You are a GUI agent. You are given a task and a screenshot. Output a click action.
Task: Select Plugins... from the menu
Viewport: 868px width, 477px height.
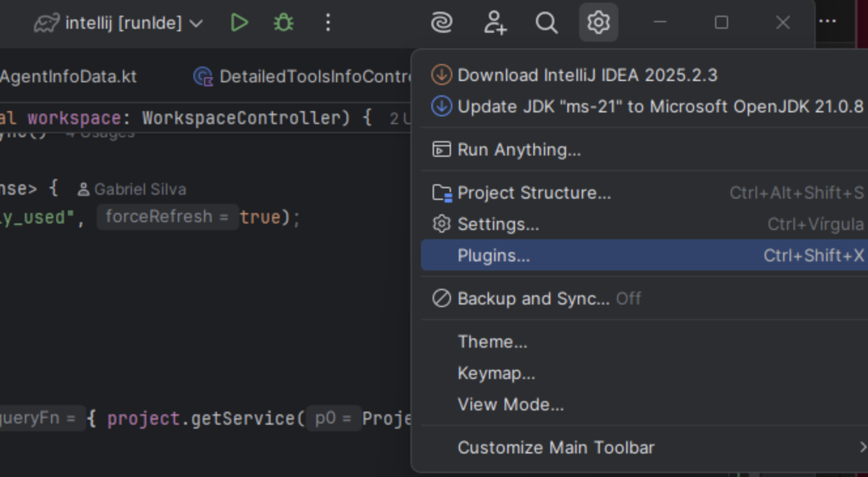point(493,255)
